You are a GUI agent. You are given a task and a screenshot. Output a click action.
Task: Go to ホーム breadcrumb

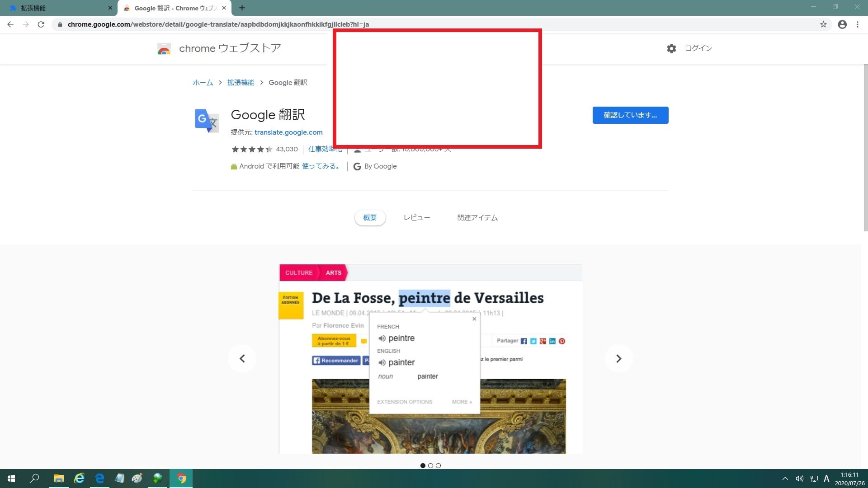(203, 83)
